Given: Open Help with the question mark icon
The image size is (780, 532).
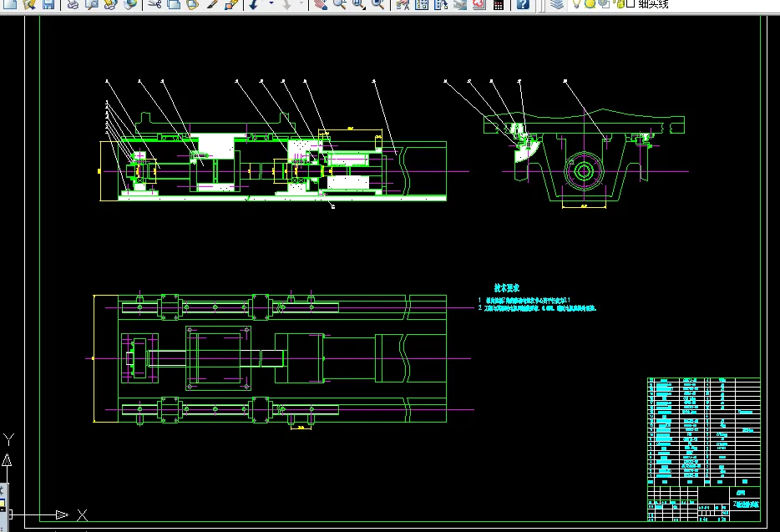Looking at the screenshot, I should pos(523,4).
